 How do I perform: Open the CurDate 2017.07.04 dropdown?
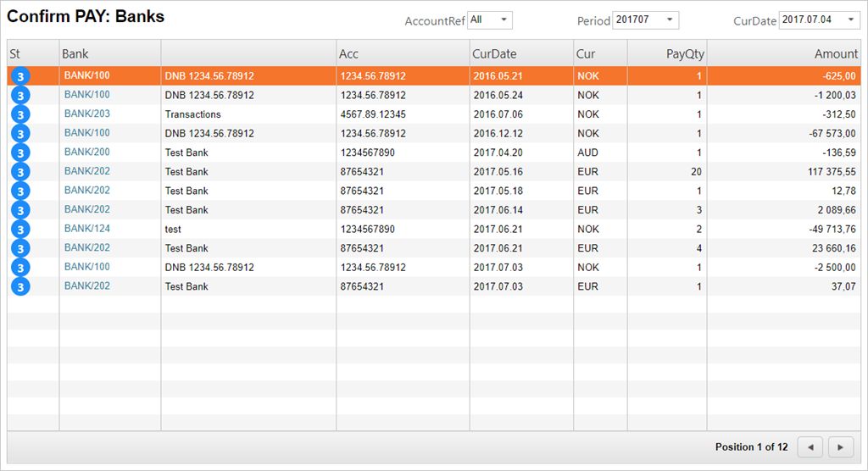[x=819, y=19]
